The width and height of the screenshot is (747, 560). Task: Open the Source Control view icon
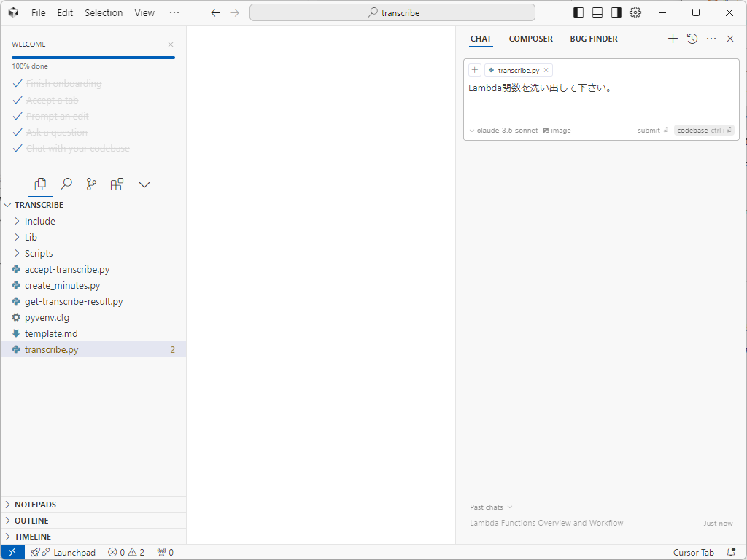[91, 184]
